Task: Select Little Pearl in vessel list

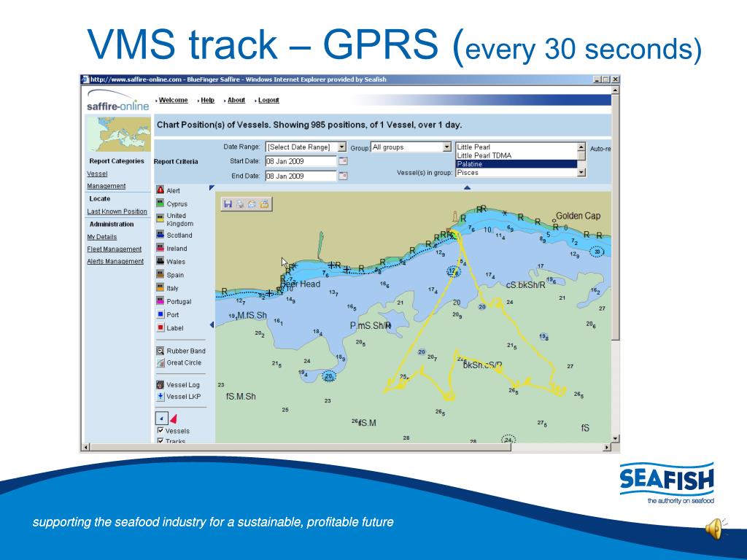Action: click(x=516, y=147)
